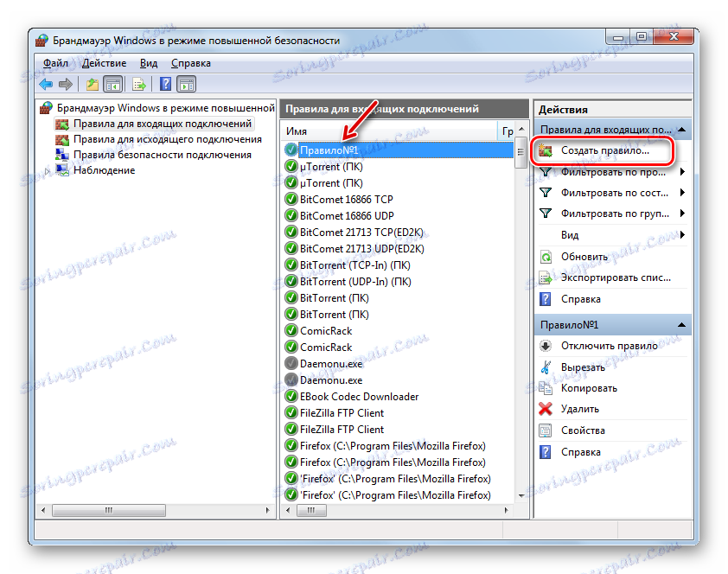This screenshot has height=574, width=728.
Task: Click the Forward arrow toolbar icon
Action: click(66, 84)
